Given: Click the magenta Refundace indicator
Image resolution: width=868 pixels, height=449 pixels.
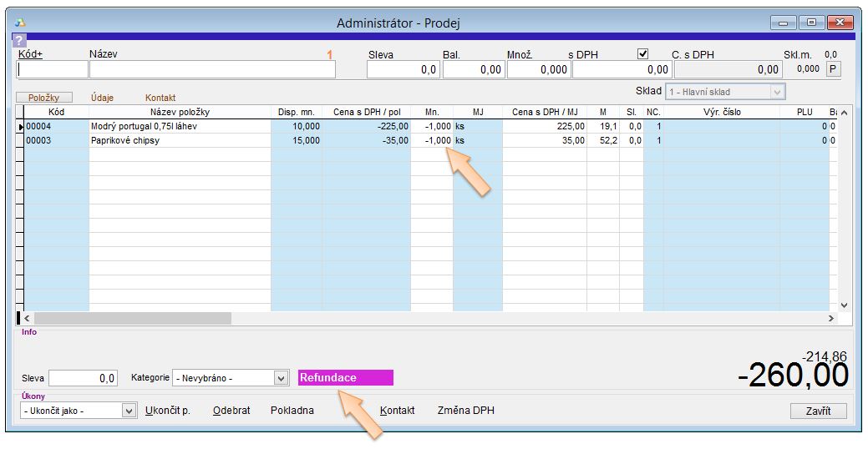Looking at the screenshot, I should pyautogui.click(x=345, y=378).
